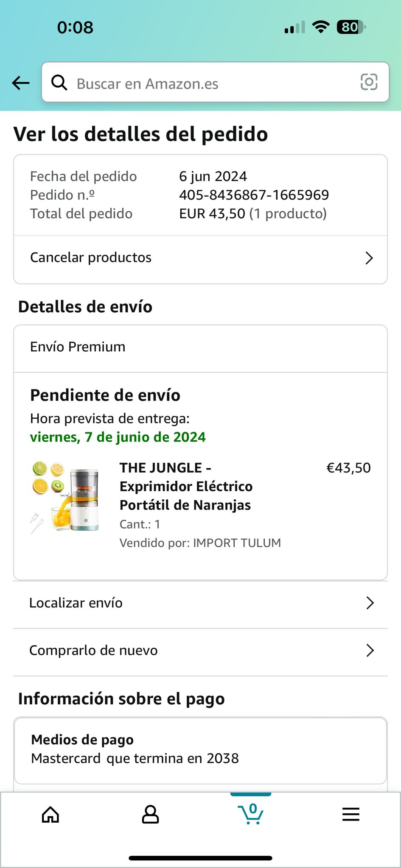The width and height of the screenshot is (401, 868).
Task: Open the shopping cart icon
Action: click(x=251, y=814)
